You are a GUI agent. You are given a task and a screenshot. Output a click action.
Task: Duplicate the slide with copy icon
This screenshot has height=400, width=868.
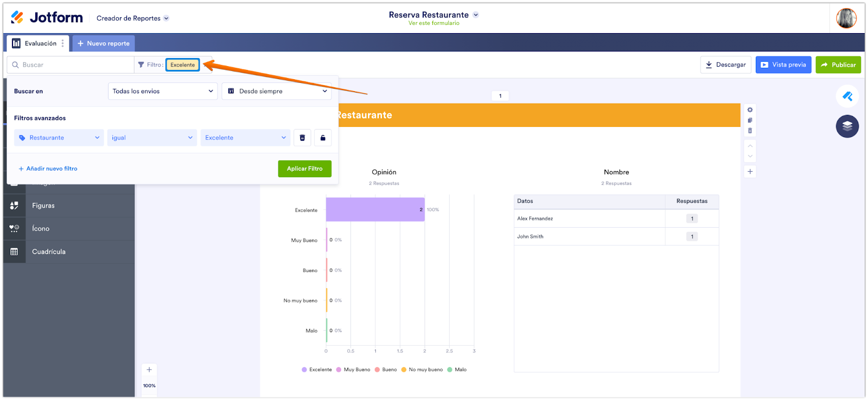[750, 120]
